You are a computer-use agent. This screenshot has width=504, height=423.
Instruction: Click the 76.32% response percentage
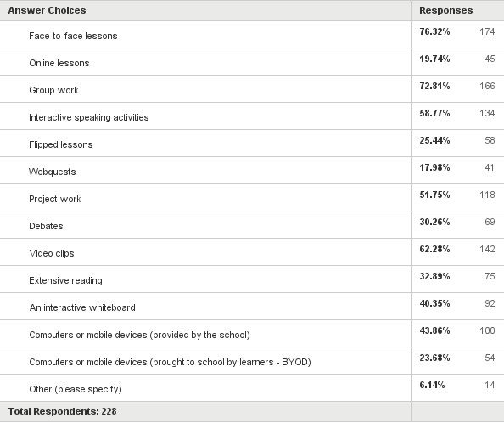pos(434,31)
